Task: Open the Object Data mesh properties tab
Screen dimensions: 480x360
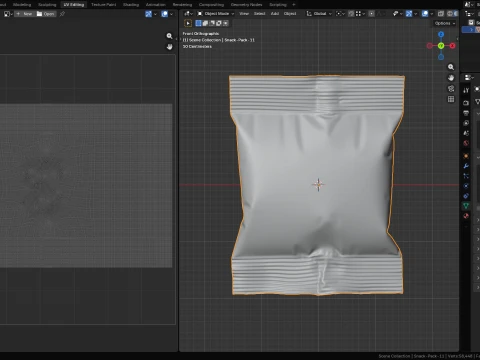Action: tap(466, 206)
